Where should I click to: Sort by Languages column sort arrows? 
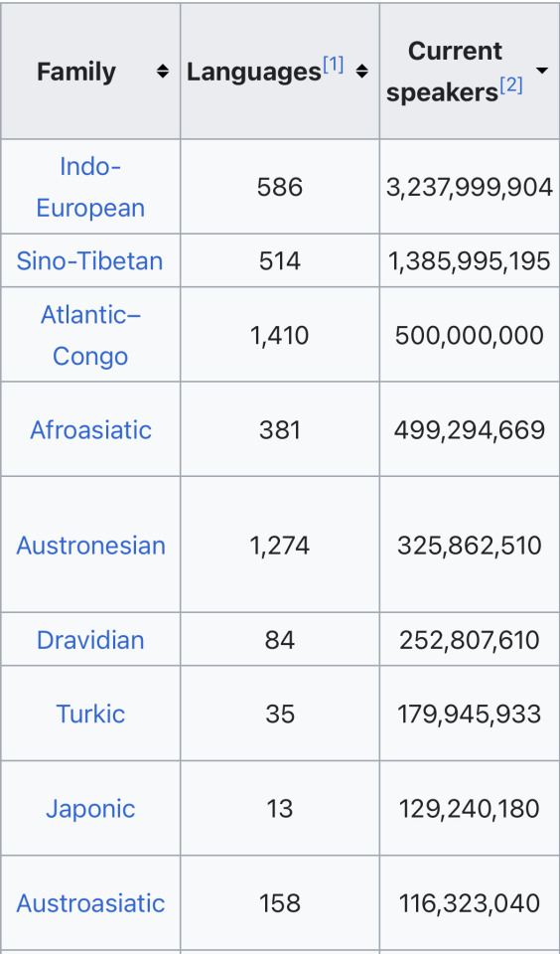point(361,72)
